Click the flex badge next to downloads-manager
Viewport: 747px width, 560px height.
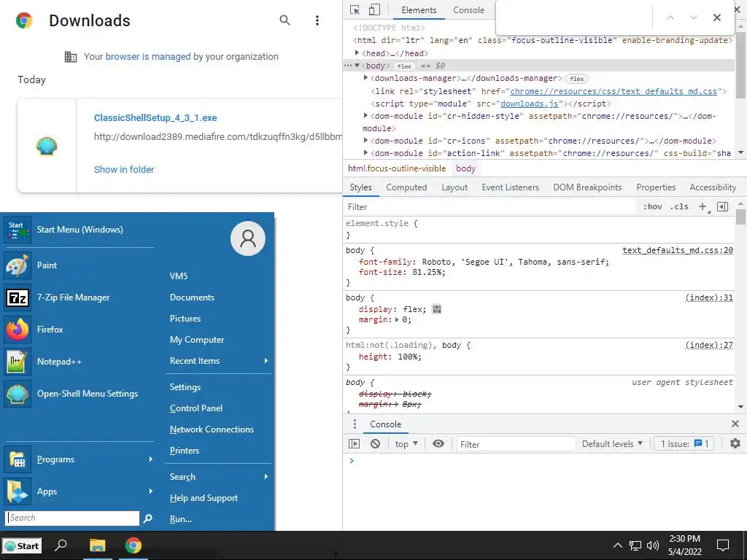577,79
